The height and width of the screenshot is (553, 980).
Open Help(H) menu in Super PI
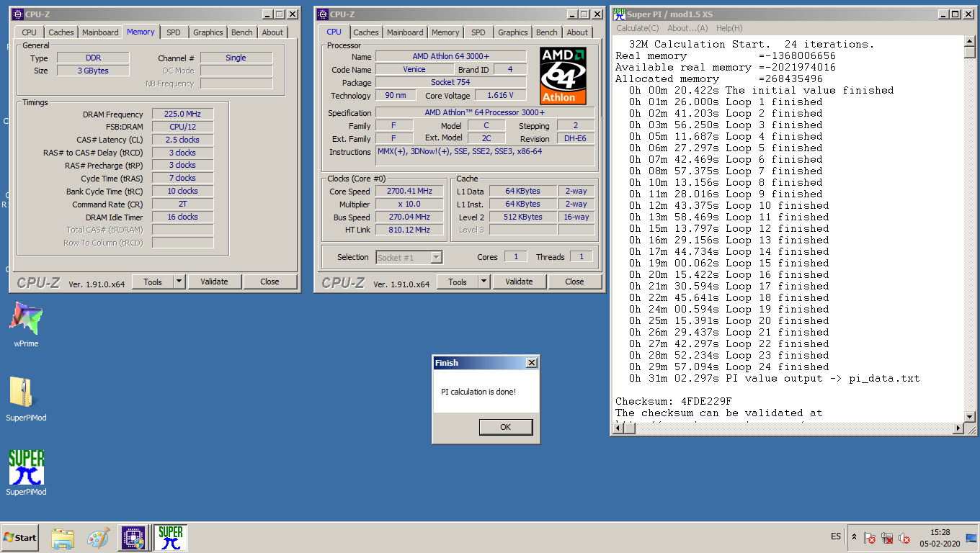click(729, 28)
